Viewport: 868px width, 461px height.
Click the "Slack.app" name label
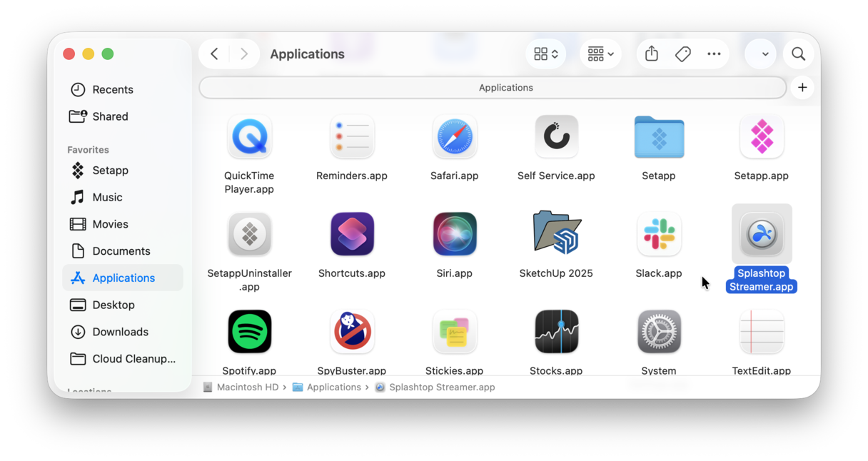659,273
